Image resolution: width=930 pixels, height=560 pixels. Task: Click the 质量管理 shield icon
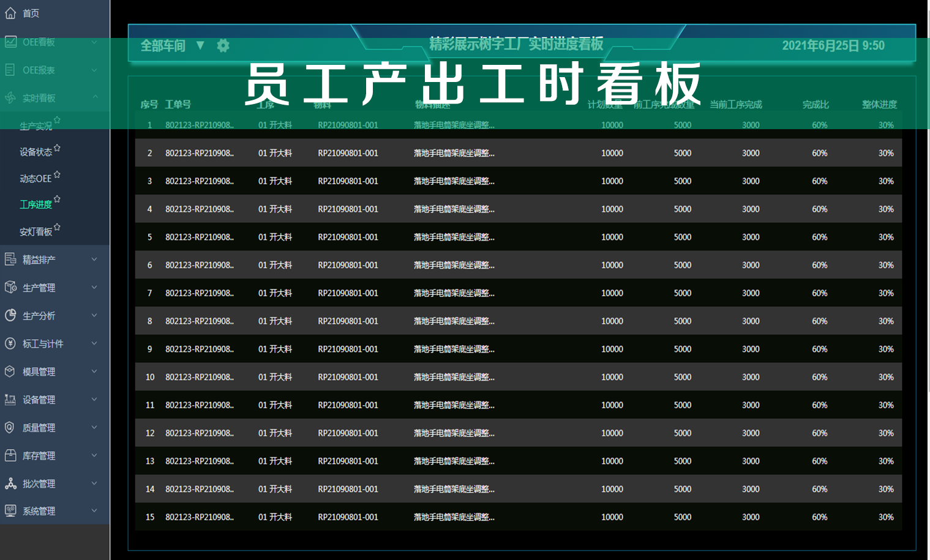10,427
